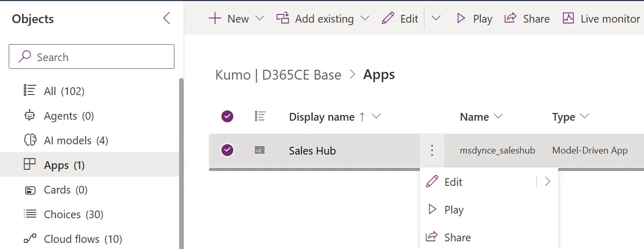Click the AI models brain icon

(30, 140)
